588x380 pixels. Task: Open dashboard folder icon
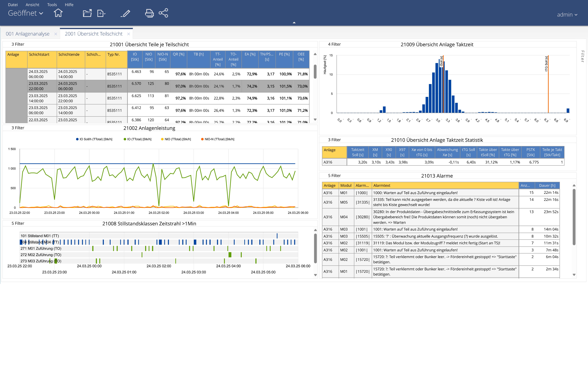click(87, 13)
